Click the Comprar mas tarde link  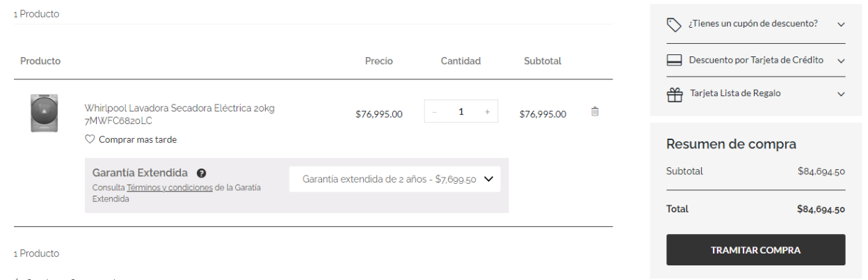[x=138, y=139]
